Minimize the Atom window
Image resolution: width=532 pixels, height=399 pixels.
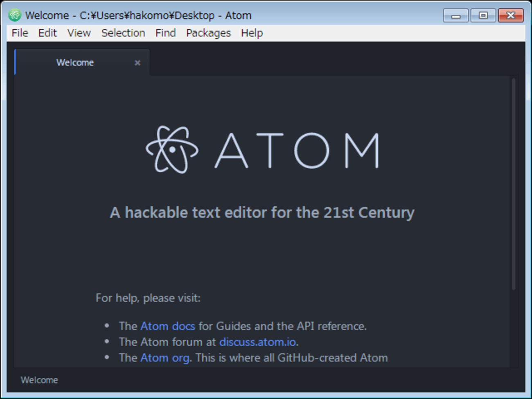pyautogui.click(x=455, y=16)
